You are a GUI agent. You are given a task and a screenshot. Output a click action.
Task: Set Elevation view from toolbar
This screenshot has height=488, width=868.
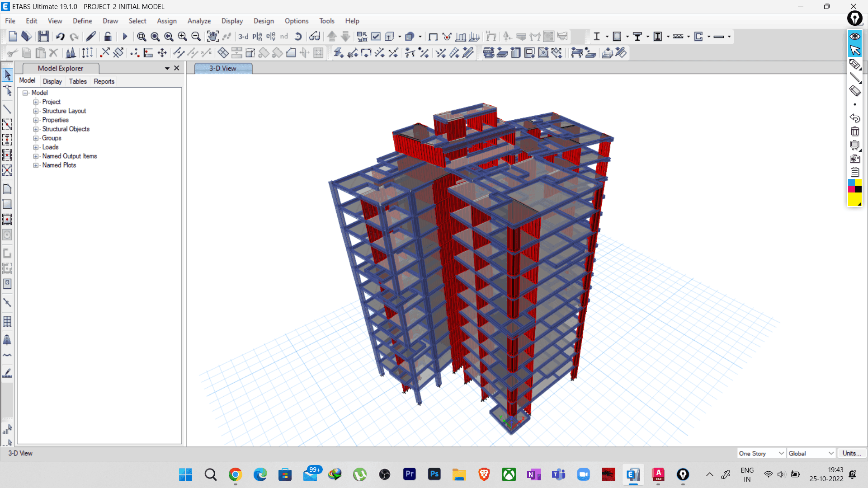tap(271, 37)
